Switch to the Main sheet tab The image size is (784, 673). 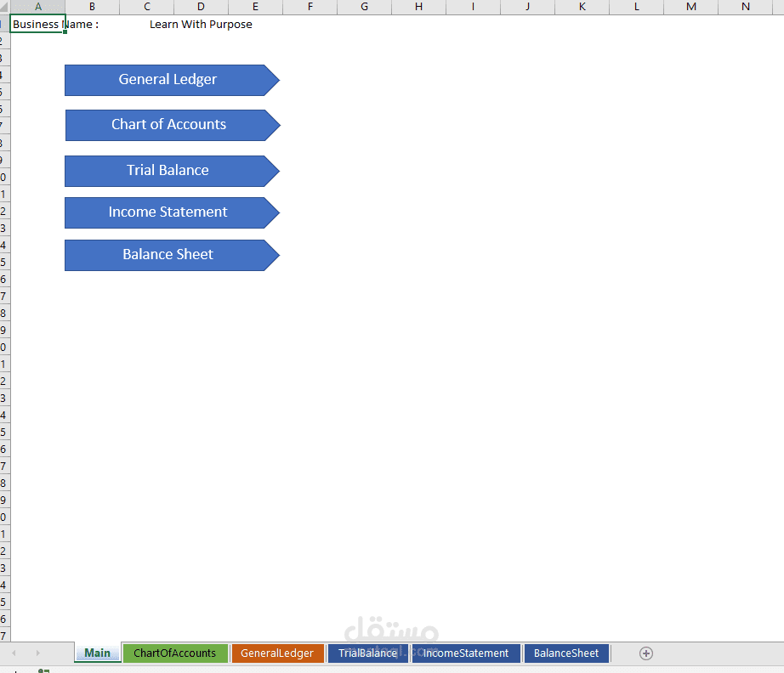tap(96, 653)
